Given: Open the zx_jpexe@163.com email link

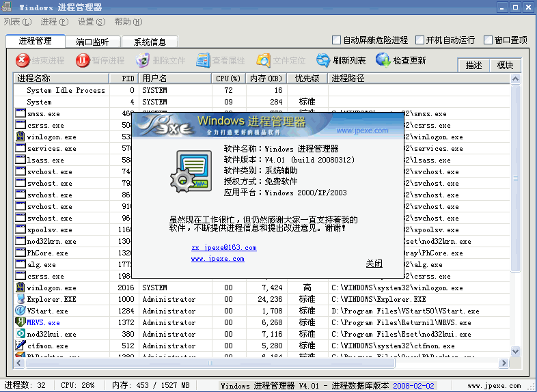Looking at the screenshot, I should 224,247.
